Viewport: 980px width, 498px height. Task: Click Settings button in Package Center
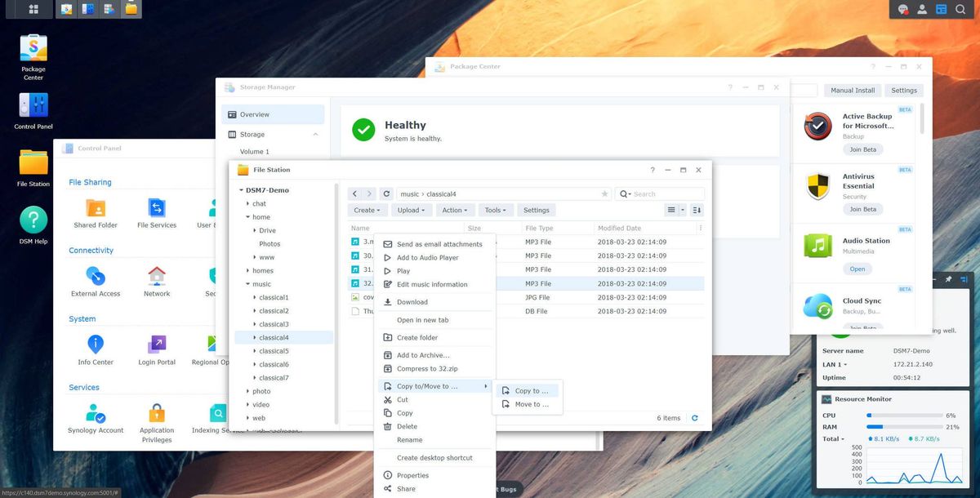904,90
